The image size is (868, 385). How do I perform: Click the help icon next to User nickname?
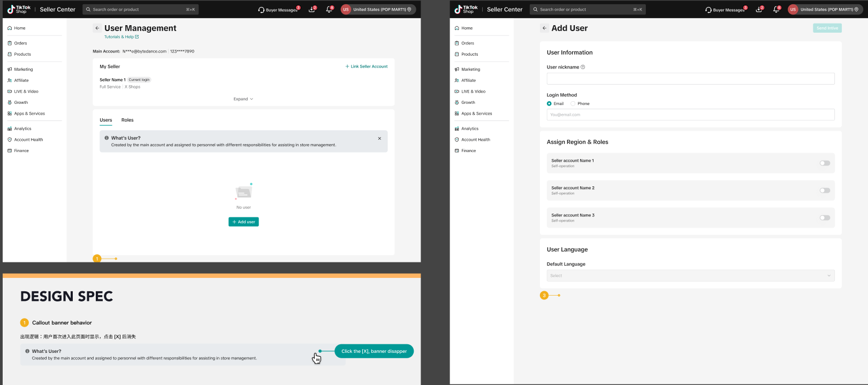coord(583,67)
